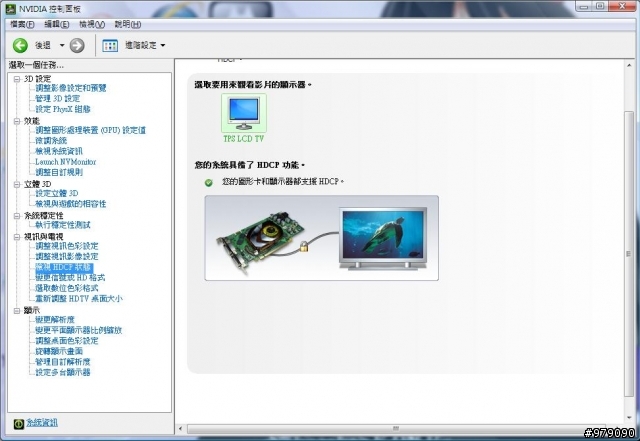Screen dimensions: 640x441
Task: Open 管理自訂解析度 task
Action: tap(63, 362)
